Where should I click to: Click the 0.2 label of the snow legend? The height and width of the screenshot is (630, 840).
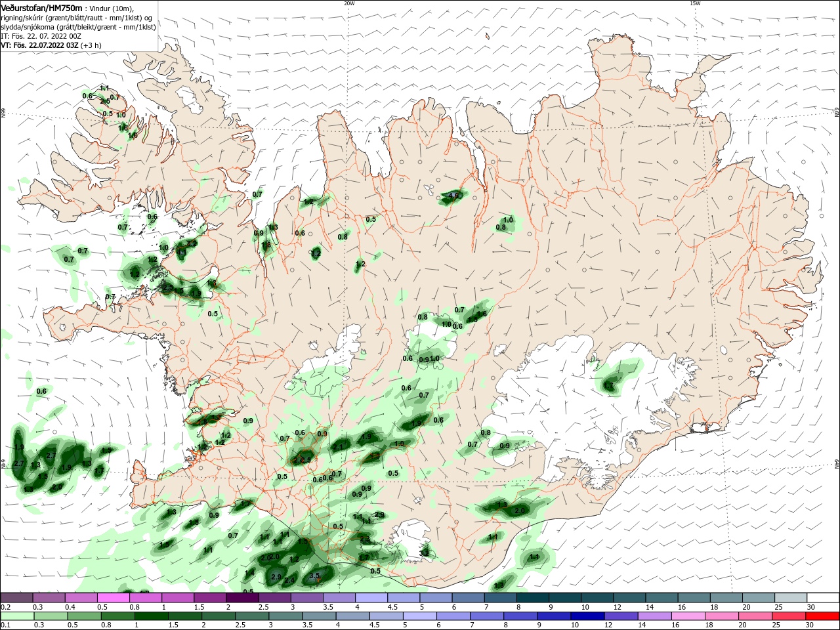[5, 607]
